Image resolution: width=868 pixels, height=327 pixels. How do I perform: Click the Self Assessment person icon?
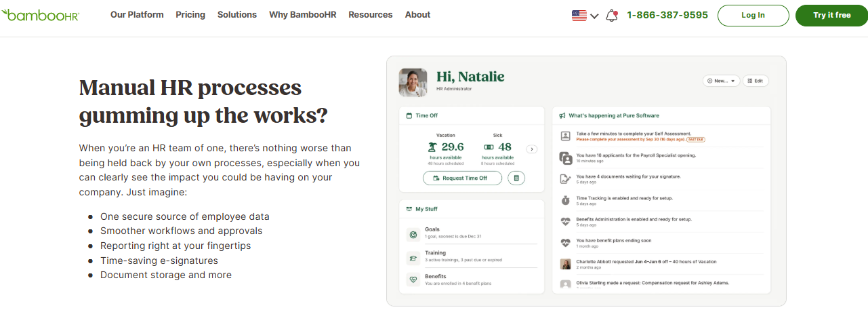(x=566, y=136)
